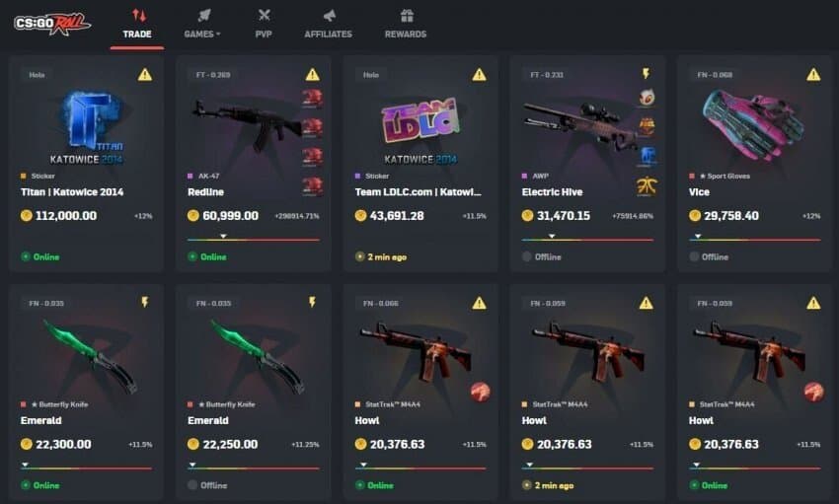Open the PVP section

point(264,25)
